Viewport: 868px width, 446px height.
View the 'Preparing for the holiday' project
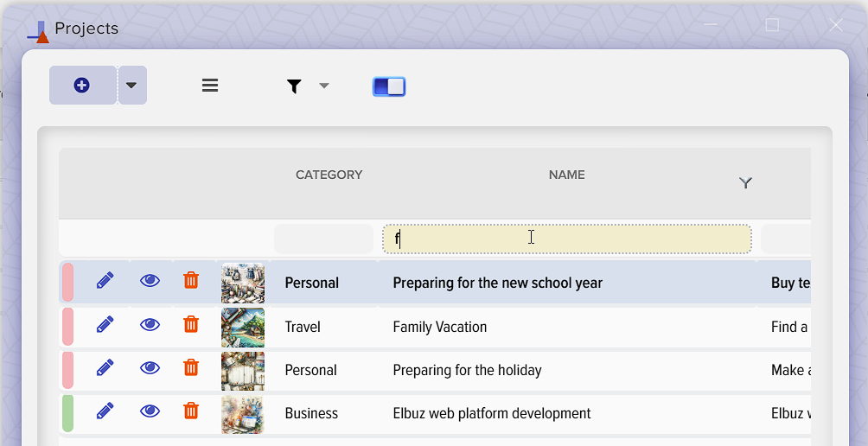(x=150, y=368)
